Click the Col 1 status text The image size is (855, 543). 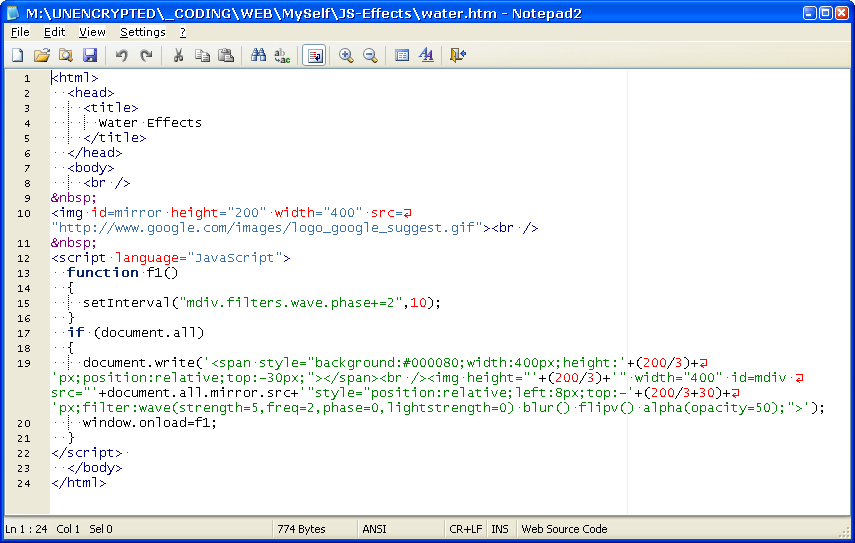(68, 529)
